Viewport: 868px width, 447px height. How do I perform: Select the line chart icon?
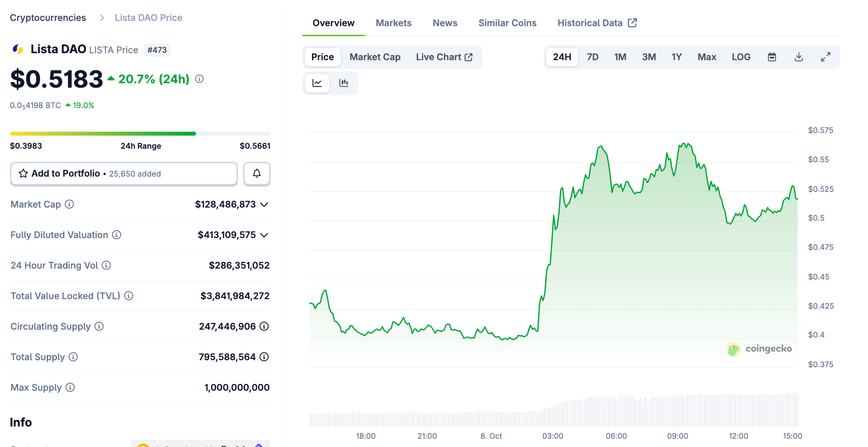(x=317, y=83)
